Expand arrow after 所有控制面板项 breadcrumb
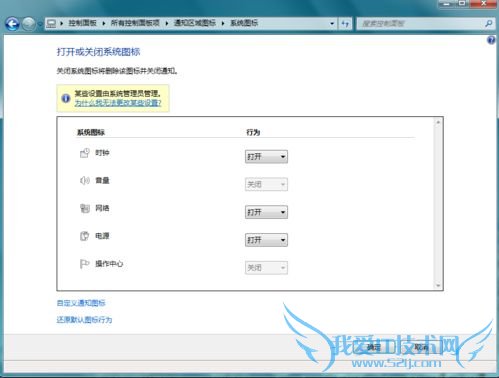This screenshot has width=499, height=378. click(x=167, y=23)
